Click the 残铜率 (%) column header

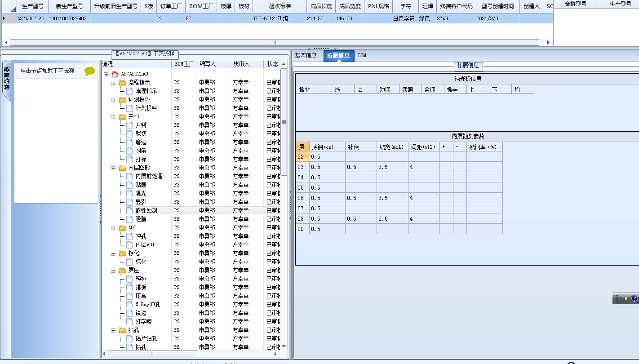tap(484, 147)
